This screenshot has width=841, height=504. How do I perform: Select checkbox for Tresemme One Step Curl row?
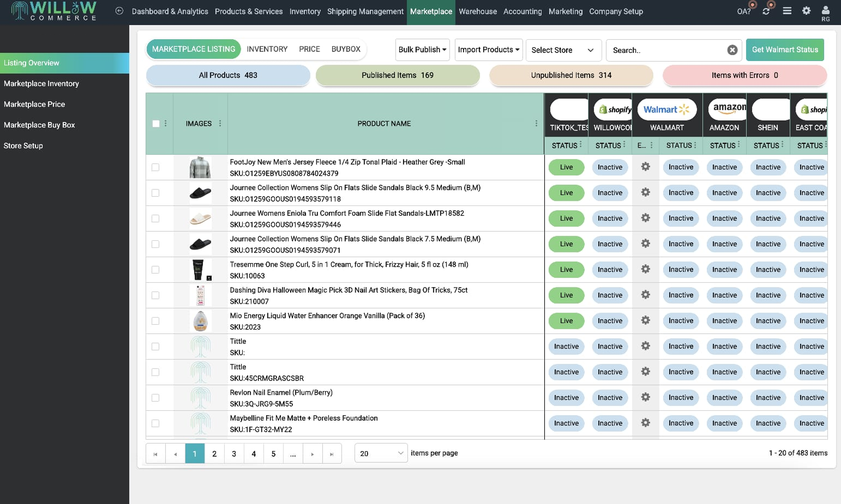pyautogui.click(x=155, y=270)
